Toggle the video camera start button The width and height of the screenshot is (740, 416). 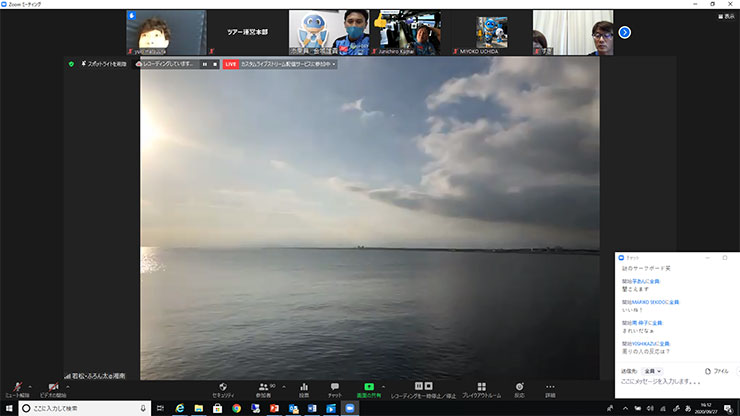click(52, 387)
